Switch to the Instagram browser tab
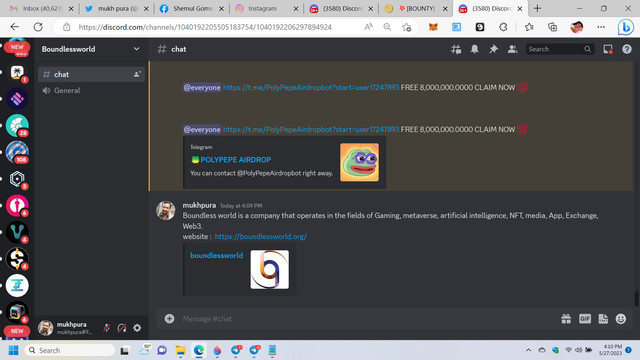Image resolution: width=640 pixels, height=360 pixels. point(266,9)
